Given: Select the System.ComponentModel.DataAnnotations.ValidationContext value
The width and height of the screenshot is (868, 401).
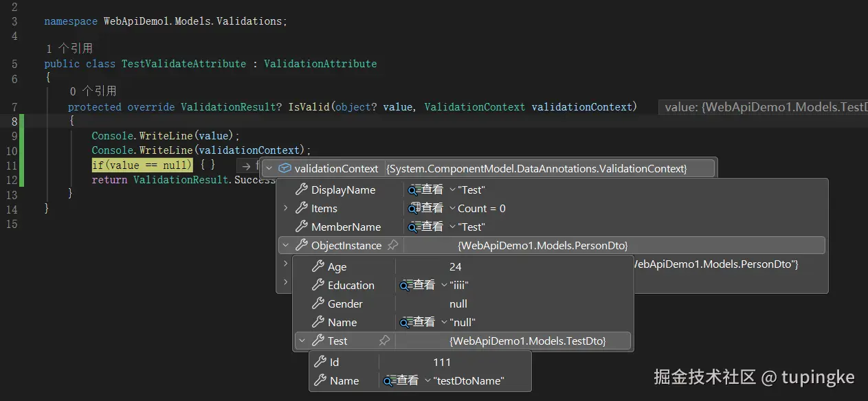Looking at the screenshot, I should [x=537, y=168].
